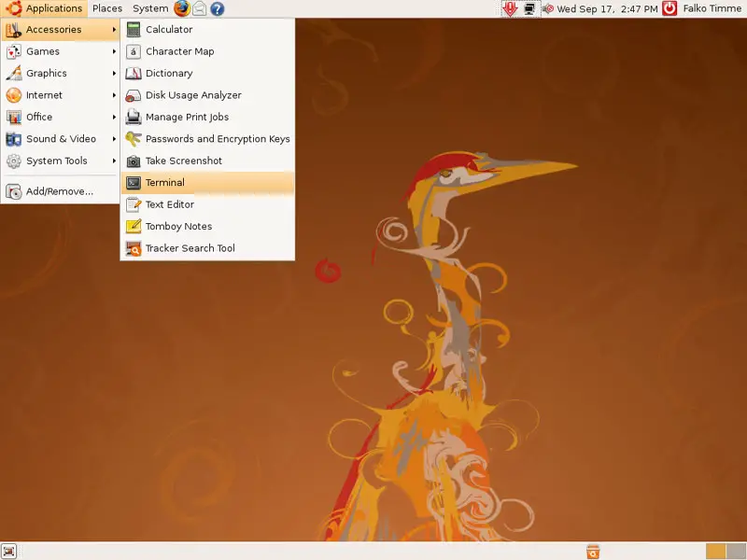Image resolution: width=747 pixels, height=560 pixels.
Task: Click the Office category icon
Action: coord(13,118)
